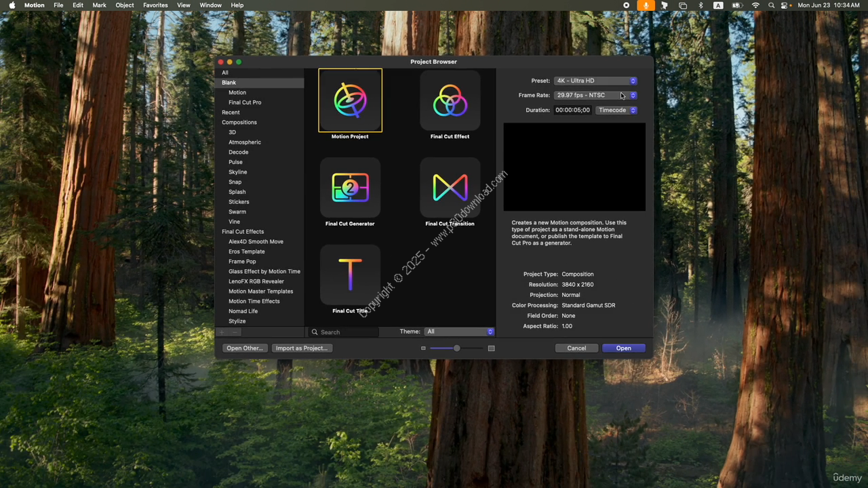Open the Motion application menu
Viewport: 868px width, 488px height.
[x=34, y=5]
